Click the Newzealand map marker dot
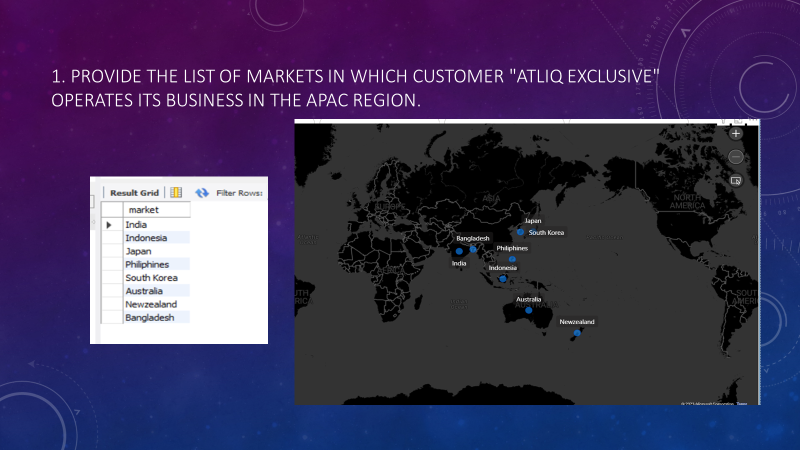 (x=577, y=333)
